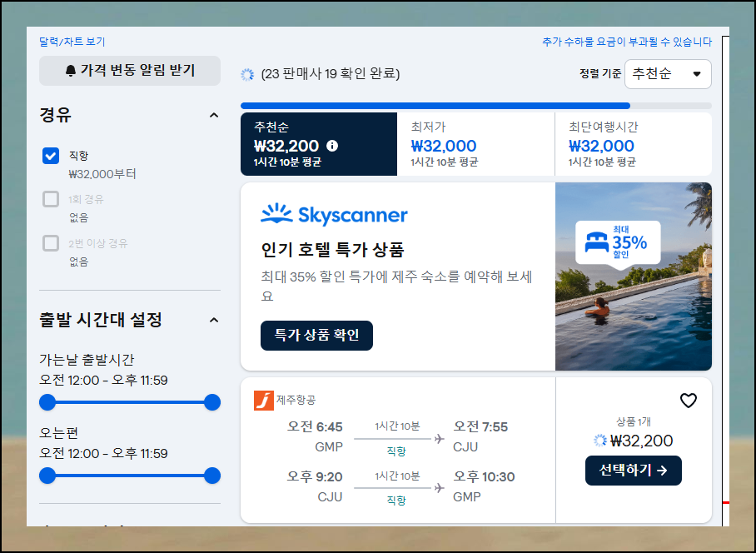Save the flight with the heart icon

tap(688, 400)
